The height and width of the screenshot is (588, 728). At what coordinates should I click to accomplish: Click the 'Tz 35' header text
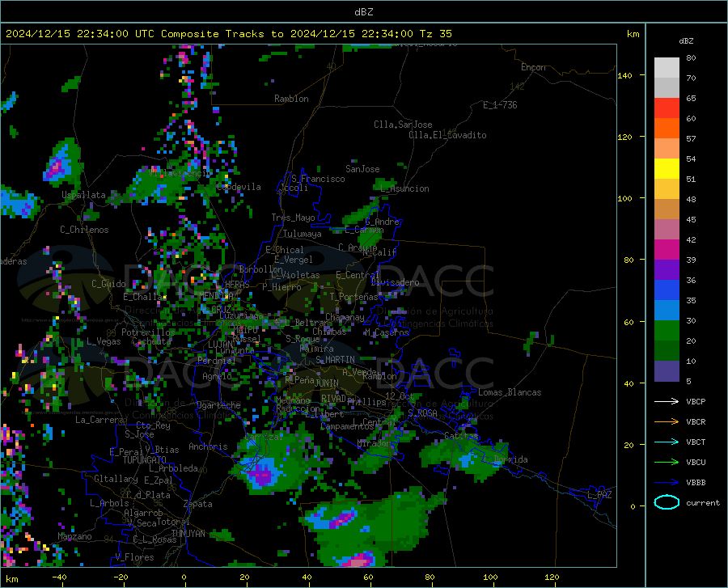pyautogui.click(x=435, y=34)
